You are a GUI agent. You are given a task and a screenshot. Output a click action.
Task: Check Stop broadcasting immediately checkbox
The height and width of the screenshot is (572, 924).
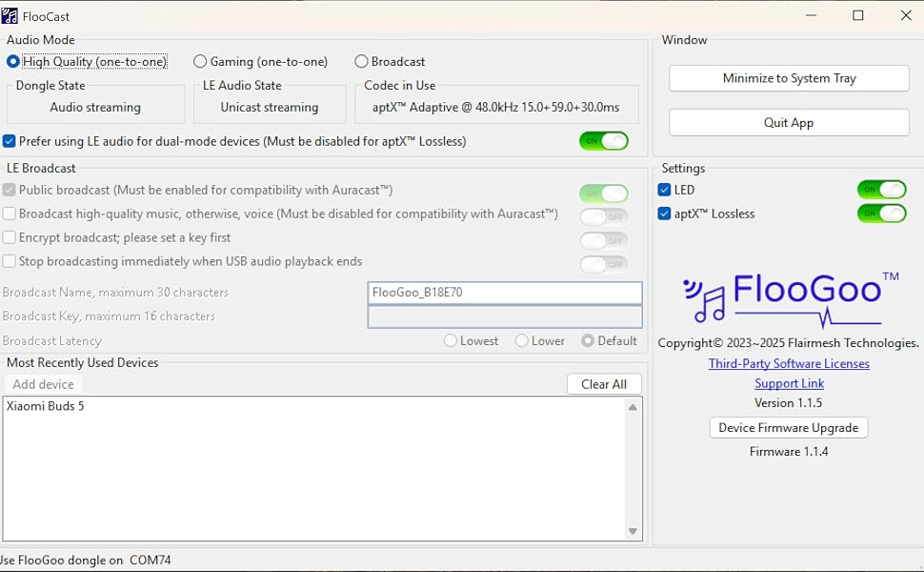(9, 261)
